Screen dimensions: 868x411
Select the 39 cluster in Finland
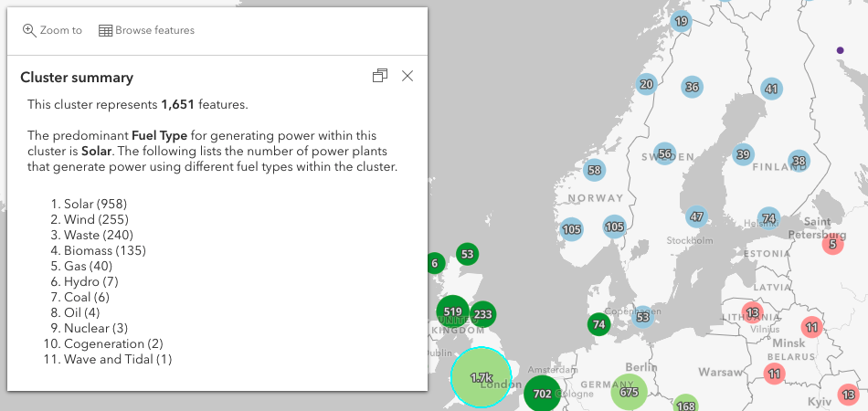[x=744, y=154]
